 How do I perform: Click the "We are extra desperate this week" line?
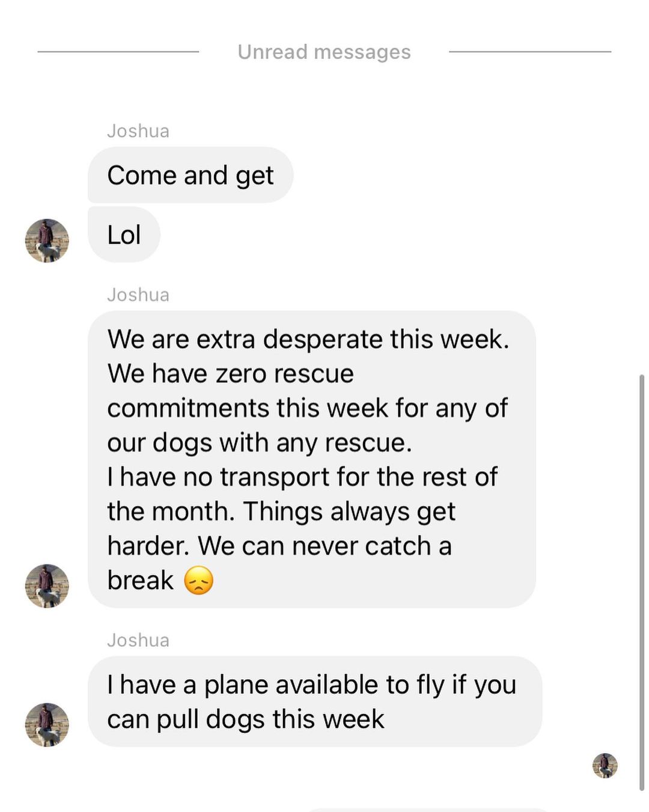tap(308, 340)
